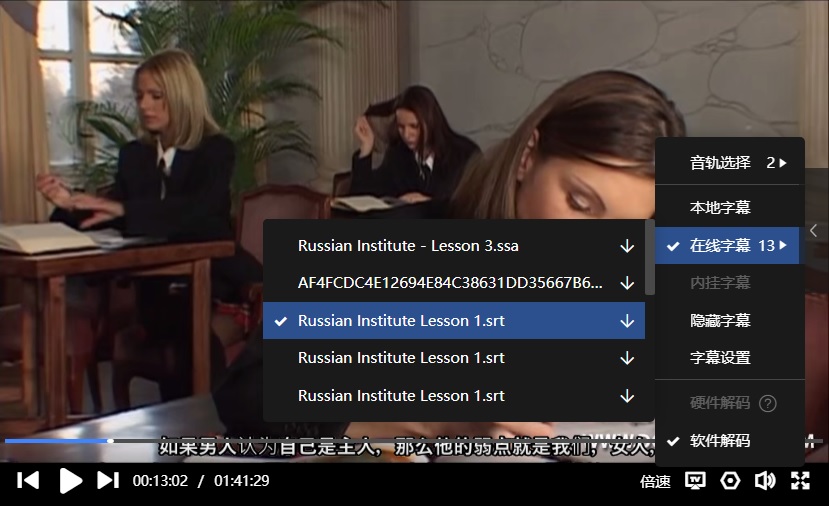This screenshot has width=829, height=506.
Task: Expand the 音轨选择 audio track submenu
Action: 730,162
